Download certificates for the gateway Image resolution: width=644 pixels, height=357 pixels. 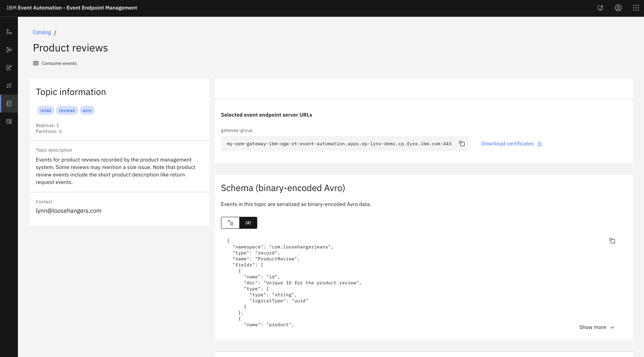tap(512, 144)
